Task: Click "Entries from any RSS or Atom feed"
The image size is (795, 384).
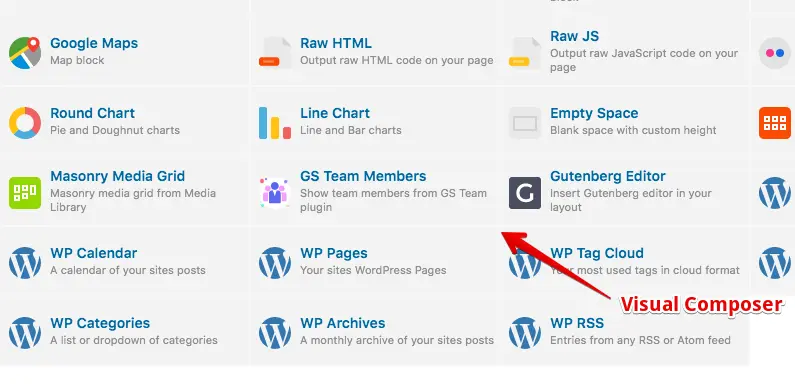Action: (x=640, y=340)
